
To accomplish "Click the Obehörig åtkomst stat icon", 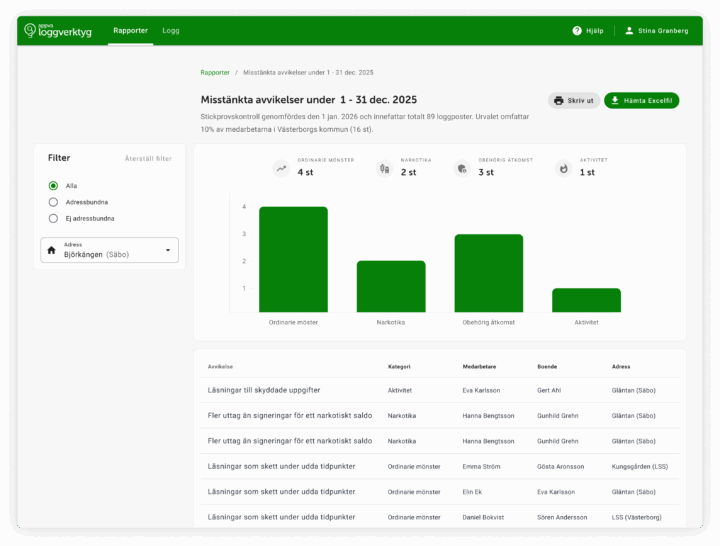I will (461, 169).
